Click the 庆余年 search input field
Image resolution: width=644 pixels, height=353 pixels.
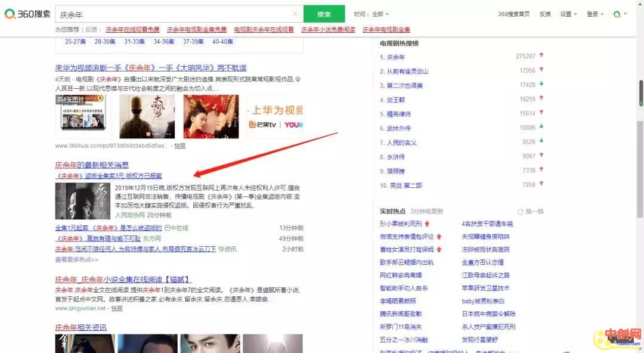click(x=173, y=14)
